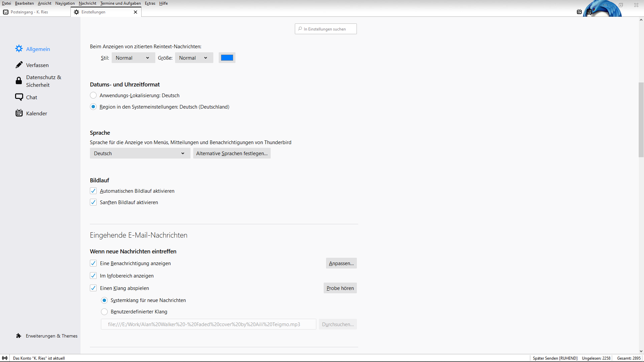644x362 pixels.
Task: Disable Automatischen Bildlauf aktivieren checkbox
Action: coord(93,191)
